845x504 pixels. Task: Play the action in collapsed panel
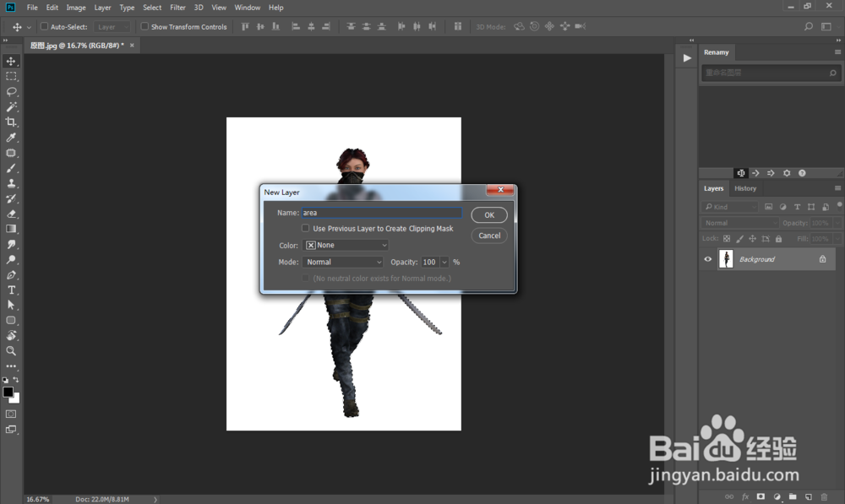[686, 58]
